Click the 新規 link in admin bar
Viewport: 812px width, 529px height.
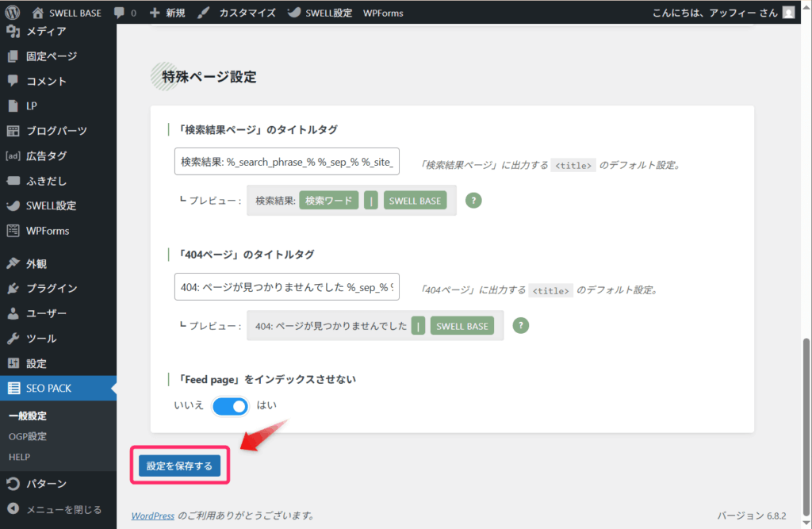(175, 13)
